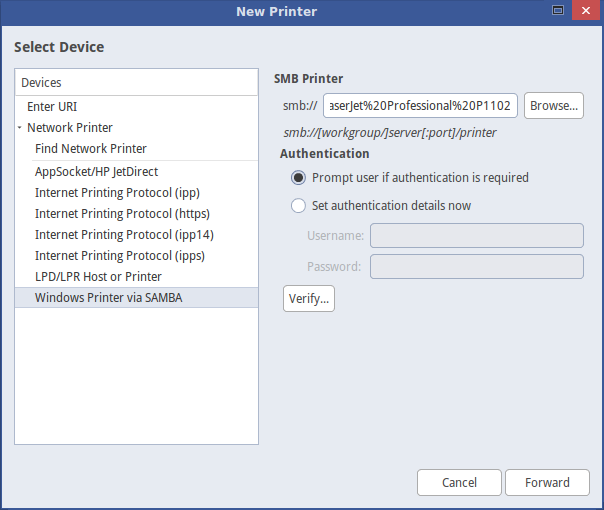Screen dimensions: 604x510
Task: Pick LPD/LPR Host or Printer
Action: point(98,276)
